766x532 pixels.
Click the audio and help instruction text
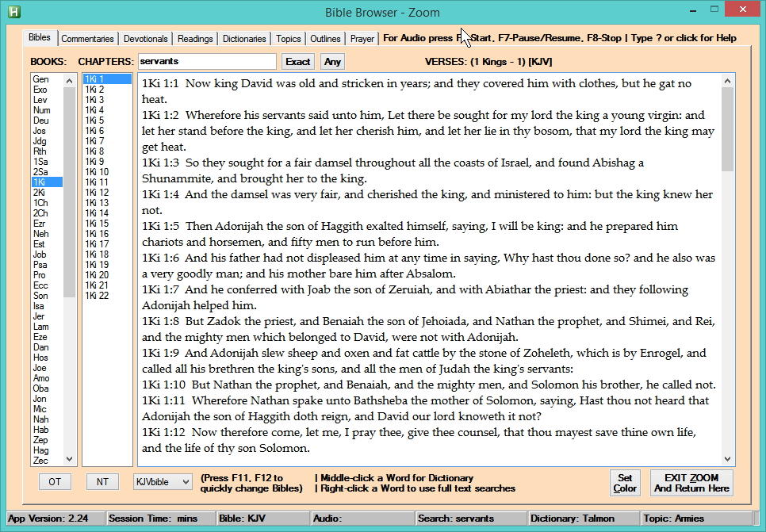[x=560, y=38]
